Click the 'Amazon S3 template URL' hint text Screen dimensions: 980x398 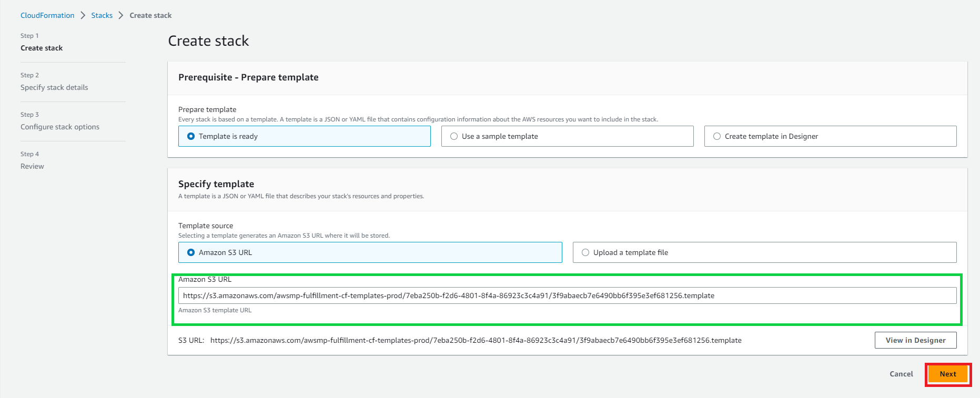click(x=215, y=310)
